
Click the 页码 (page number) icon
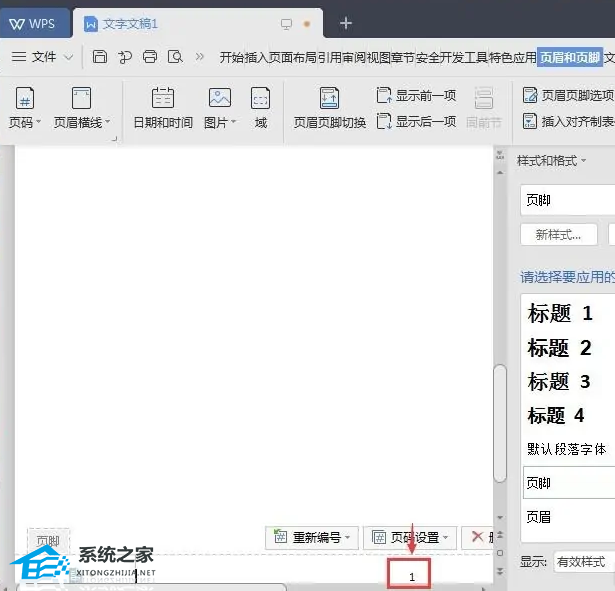pos(25,99)
